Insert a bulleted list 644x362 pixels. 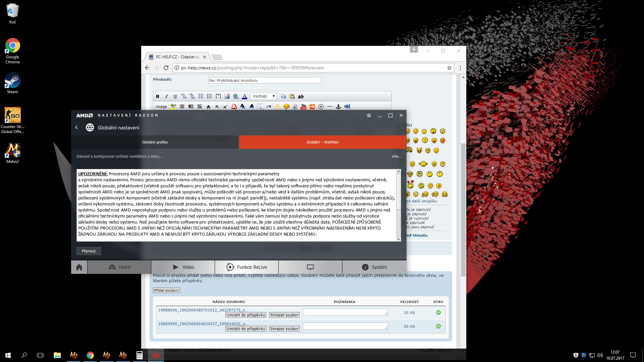pyautogui.click(x=201, y=97)
